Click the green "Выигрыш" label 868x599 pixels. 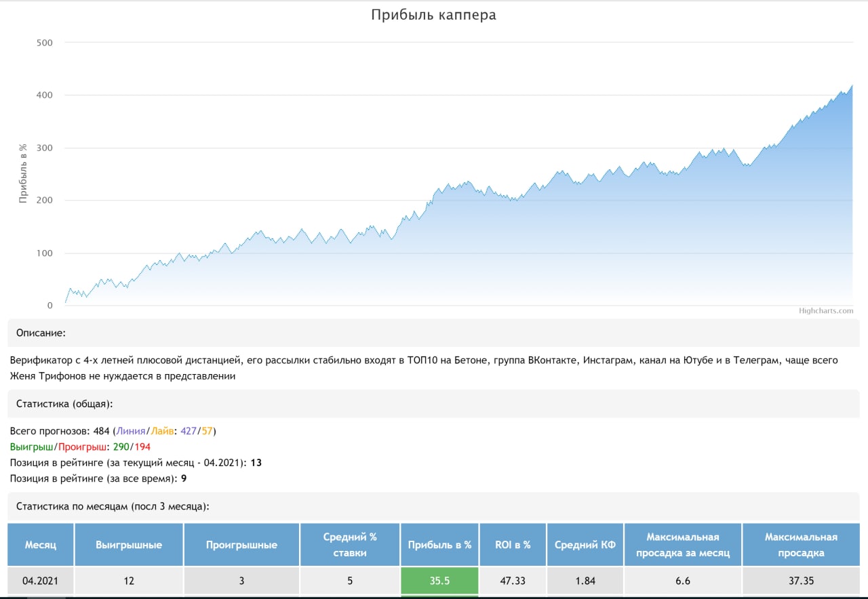click(31, 447)
